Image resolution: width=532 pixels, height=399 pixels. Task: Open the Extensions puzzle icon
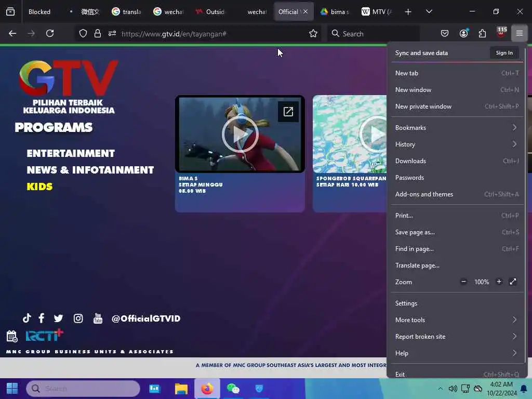pos(482,33)
